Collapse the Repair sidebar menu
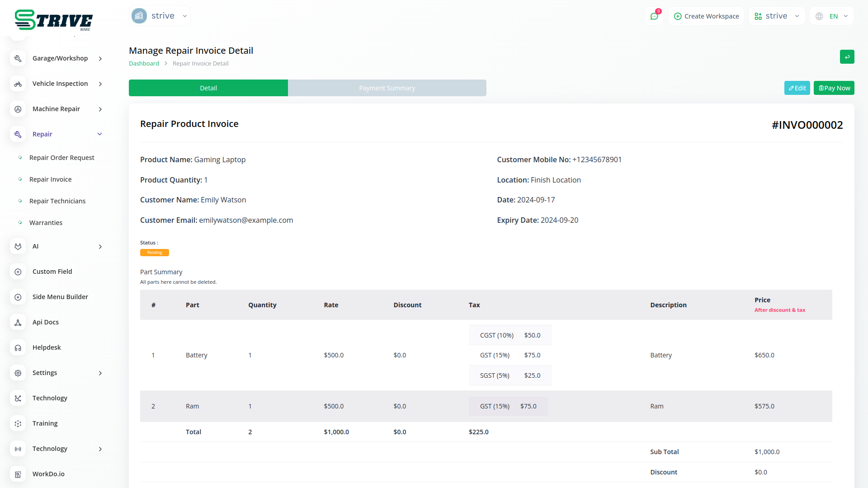868x488 pixels. pyautogui.click(x=100, y=134)
